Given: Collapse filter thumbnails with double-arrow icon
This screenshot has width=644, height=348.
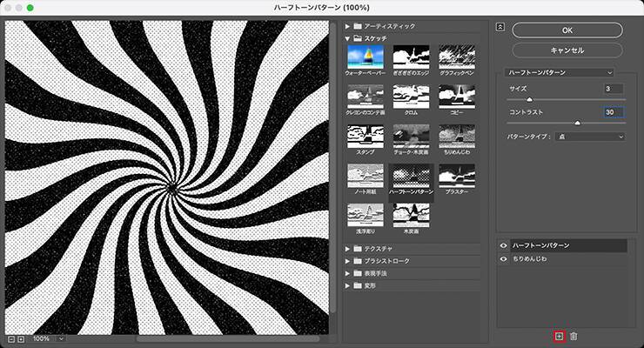Looking at the screenshot, I should (x=500, y=27).
